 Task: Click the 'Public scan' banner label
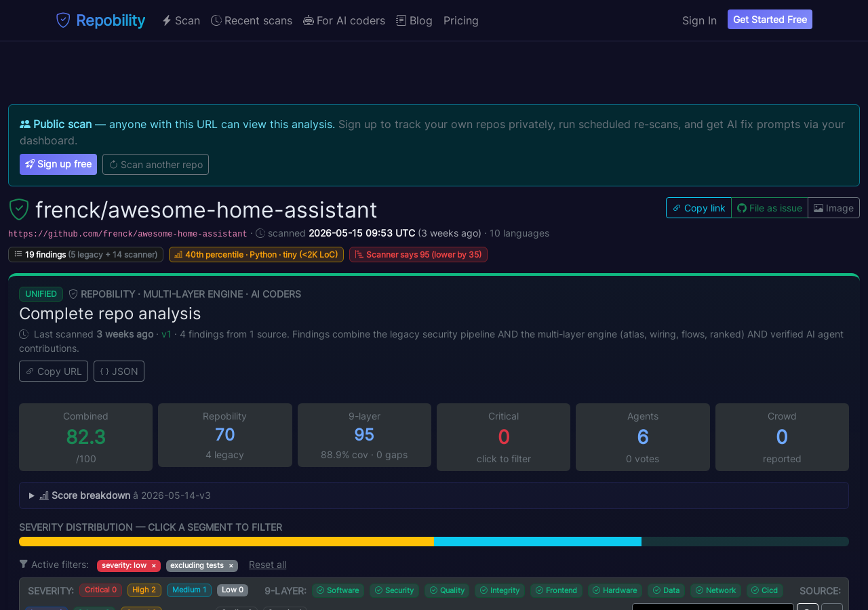tap(62, 124)
